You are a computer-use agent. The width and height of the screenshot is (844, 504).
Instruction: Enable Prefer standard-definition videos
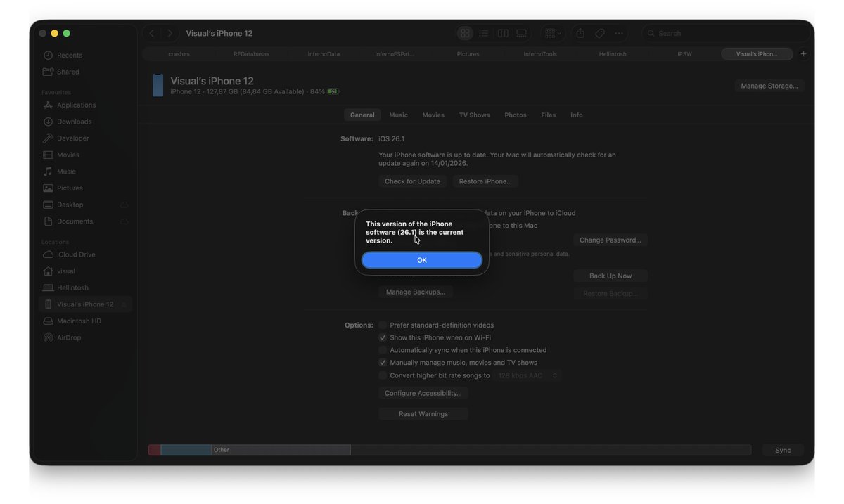(383, 325)
